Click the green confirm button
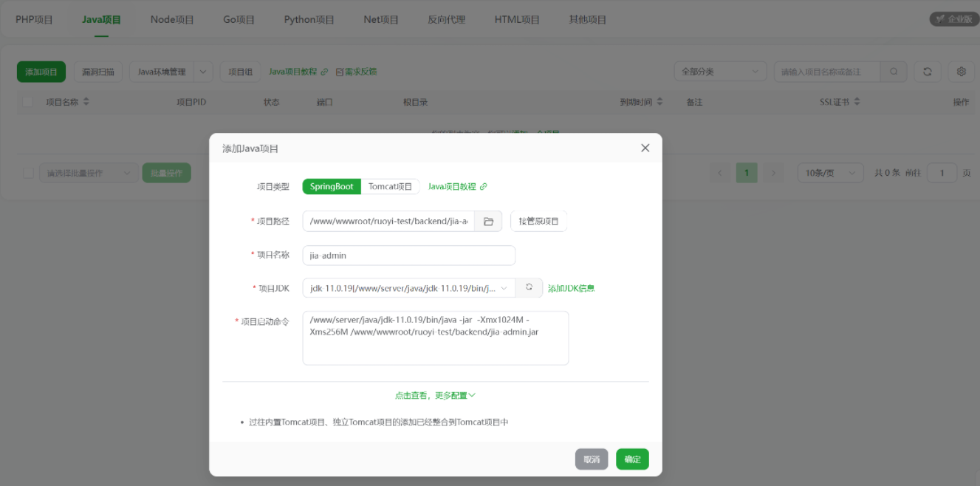Screen dimensions: 980x486 click(x=632, y=459)
